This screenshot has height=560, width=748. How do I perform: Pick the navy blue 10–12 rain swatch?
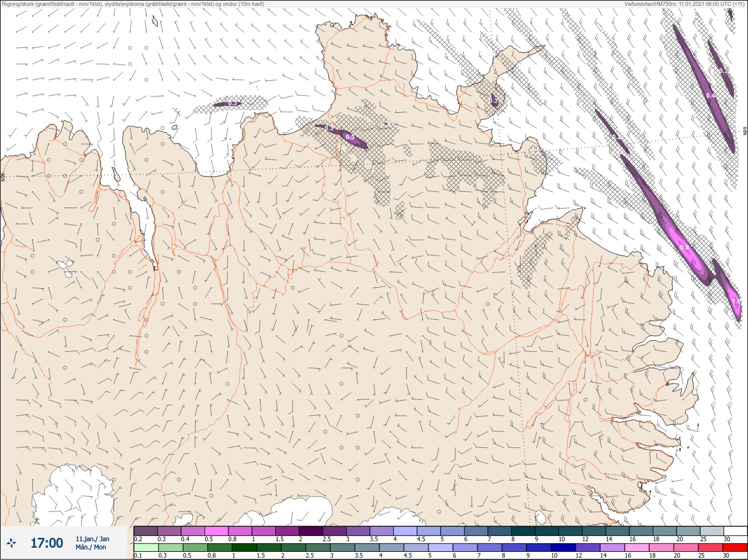pyautogui.click(x=564, y=548)
